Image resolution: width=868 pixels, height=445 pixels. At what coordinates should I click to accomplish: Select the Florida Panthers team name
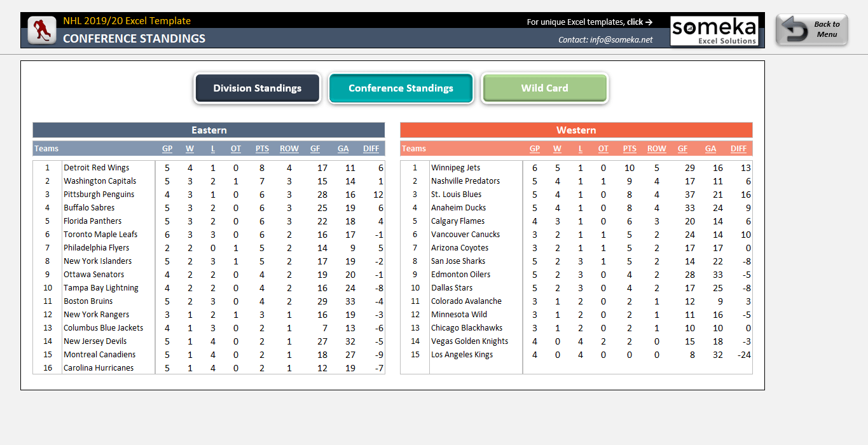[93, 221]
